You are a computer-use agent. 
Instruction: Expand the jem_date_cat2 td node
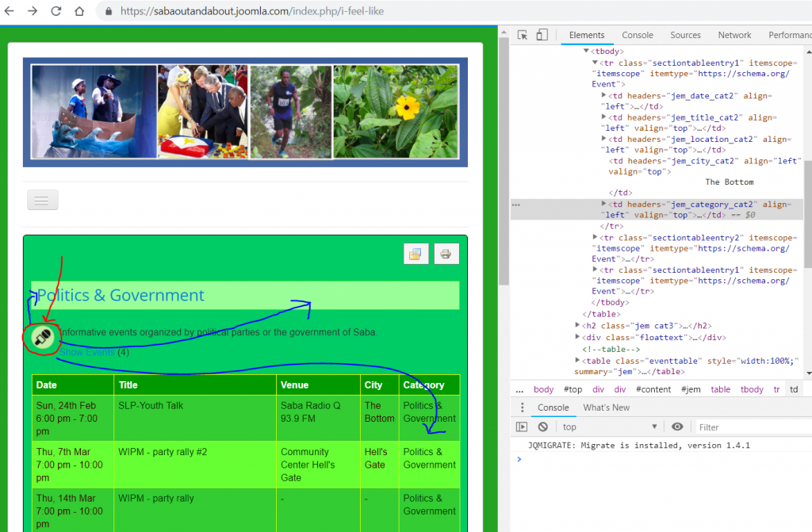[603, 95]
